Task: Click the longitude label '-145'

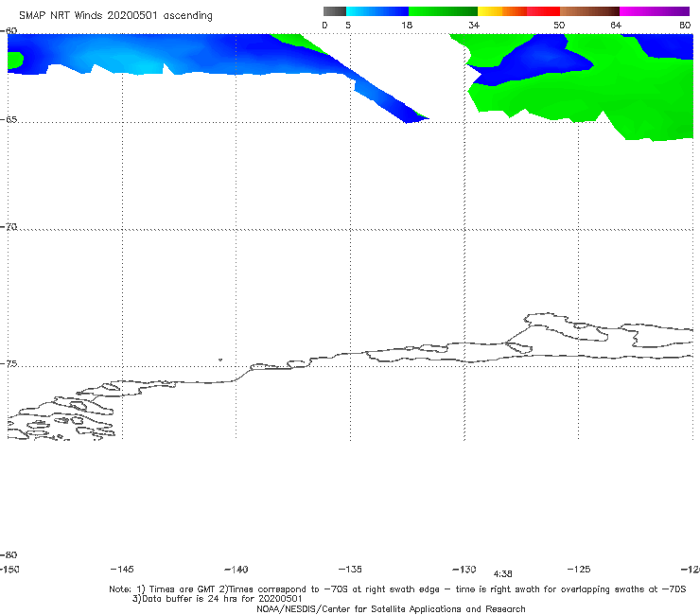Action: click(x=122, y=569)
